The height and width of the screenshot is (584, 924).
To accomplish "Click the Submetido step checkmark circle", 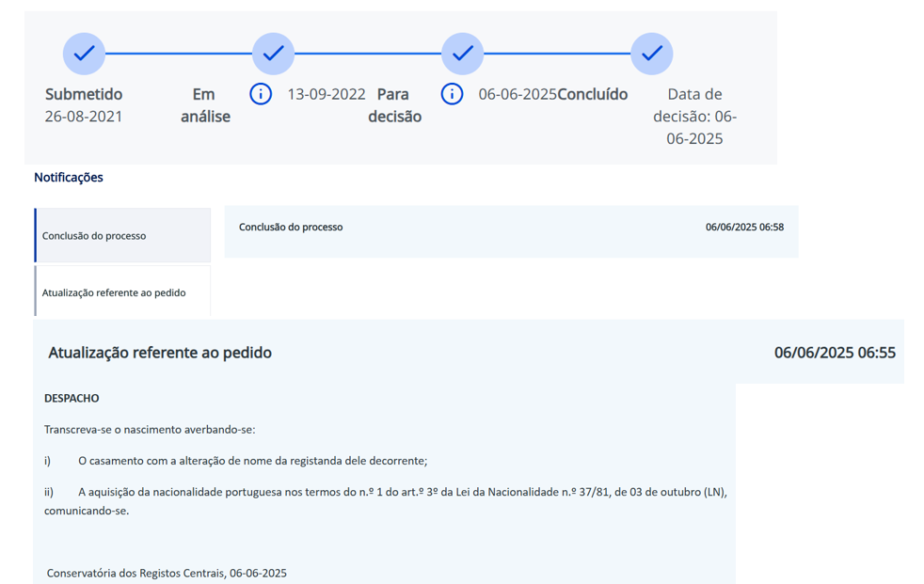I will point(84,54).
